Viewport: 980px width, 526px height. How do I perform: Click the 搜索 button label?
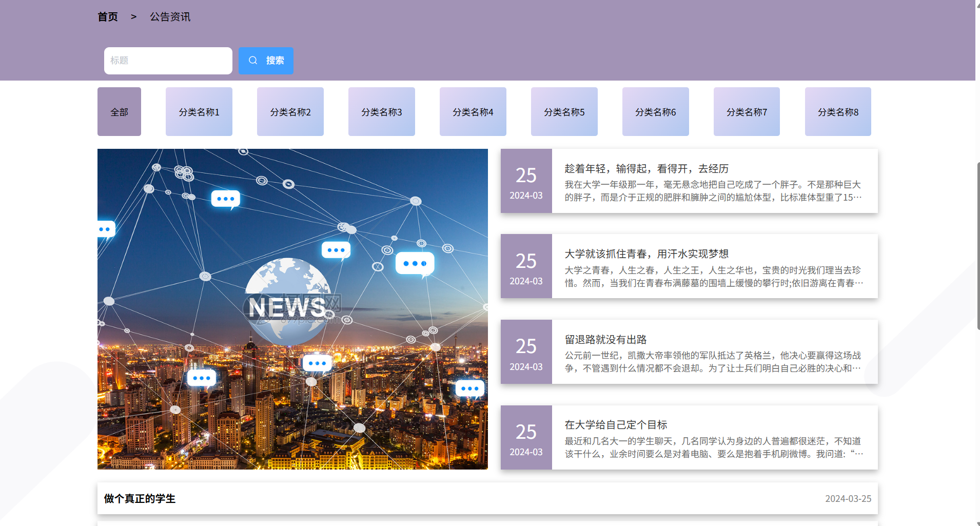[275, 61]
